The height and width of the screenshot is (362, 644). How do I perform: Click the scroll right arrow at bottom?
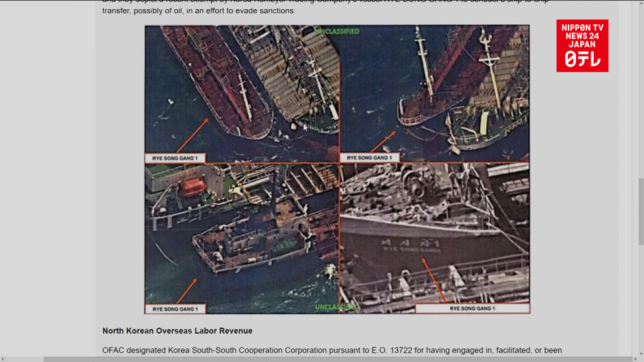point(635,359)
